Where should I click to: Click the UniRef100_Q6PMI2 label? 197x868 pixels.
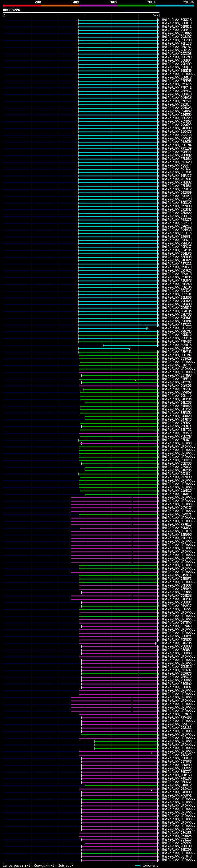177,78
